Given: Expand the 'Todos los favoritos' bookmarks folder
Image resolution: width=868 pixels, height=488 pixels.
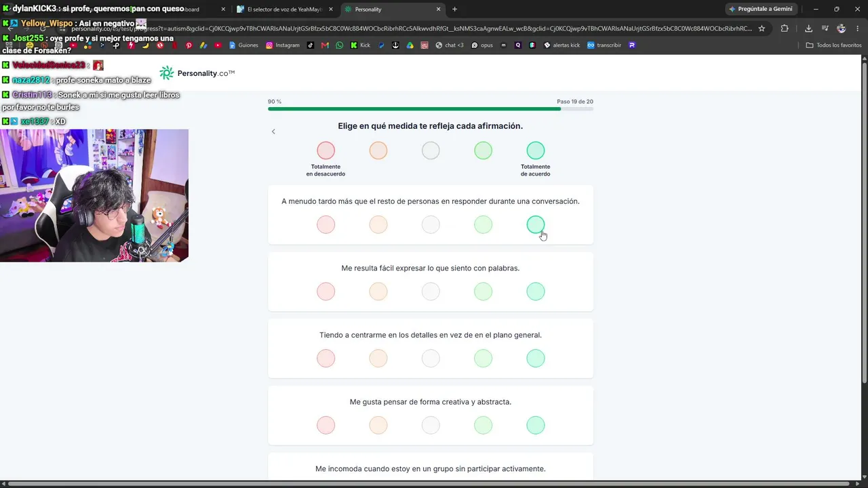Looking at the screenshot, I should point(834,45).
